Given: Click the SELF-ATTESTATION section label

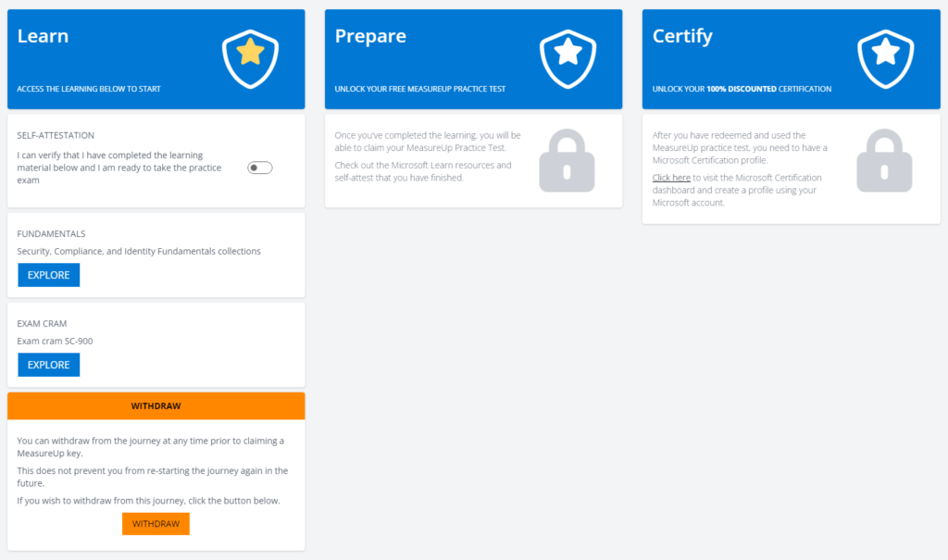Looking at the screenshot, I should coord(56,135).
